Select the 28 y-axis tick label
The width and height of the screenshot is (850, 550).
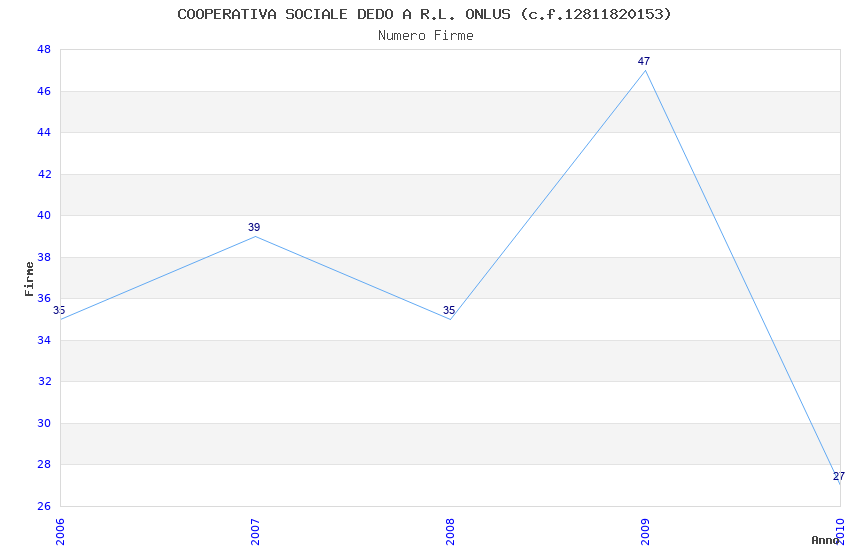(44, 464)
